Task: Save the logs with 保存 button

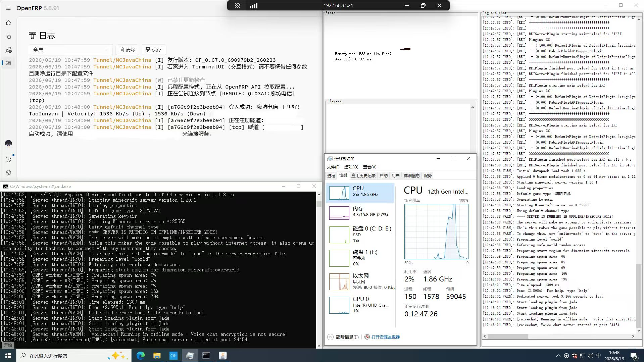Action: click(154, 50)
